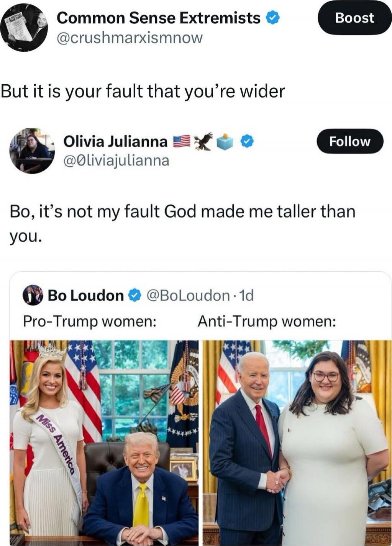The width and height of the screenshot is (392, 546).
Task: Click the ballot box emoji icon
Action: coord(225,142)
